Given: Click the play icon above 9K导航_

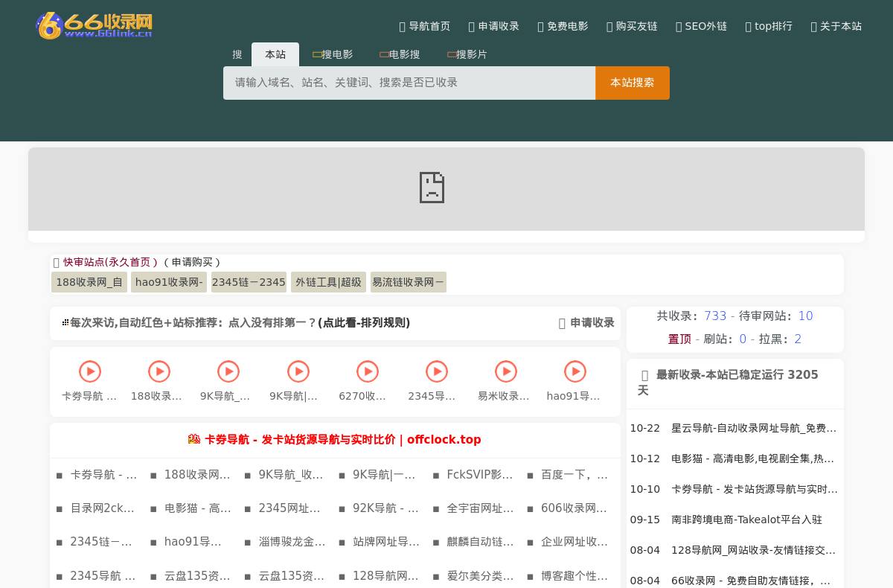Looking at the screenshot, I should tap(228, 371).
